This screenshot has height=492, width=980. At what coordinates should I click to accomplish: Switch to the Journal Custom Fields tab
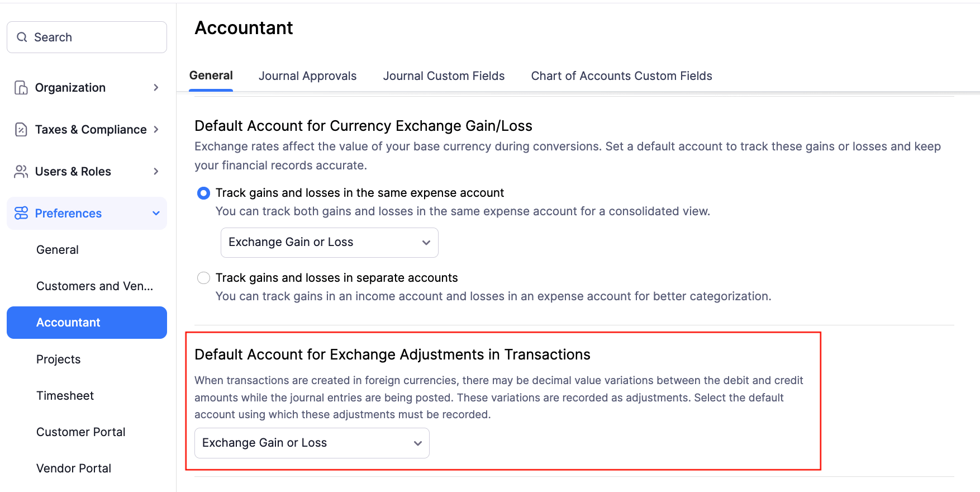(444, 75)
